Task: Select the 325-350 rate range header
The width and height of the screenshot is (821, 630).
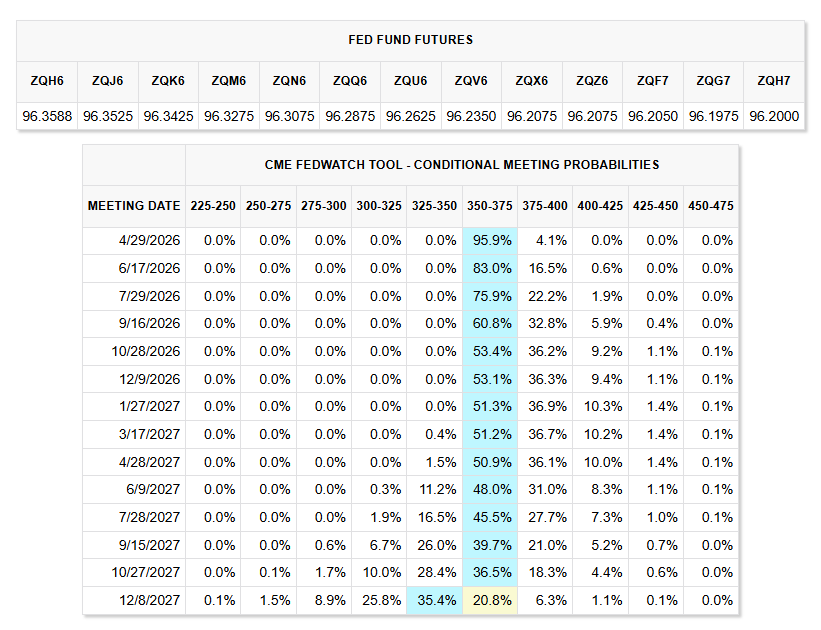Action: point(435,206)
